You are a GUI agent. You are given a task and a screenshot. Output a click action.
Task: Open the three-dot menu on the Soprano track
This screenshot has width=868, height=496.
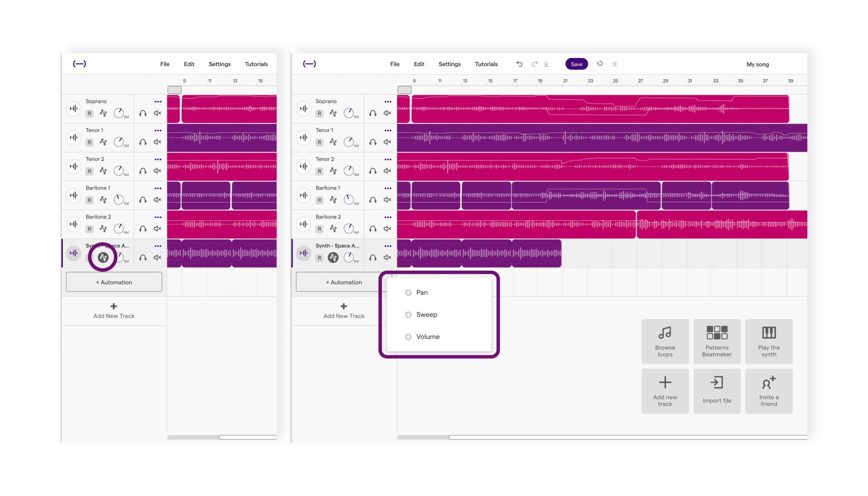tap(387, 102)
